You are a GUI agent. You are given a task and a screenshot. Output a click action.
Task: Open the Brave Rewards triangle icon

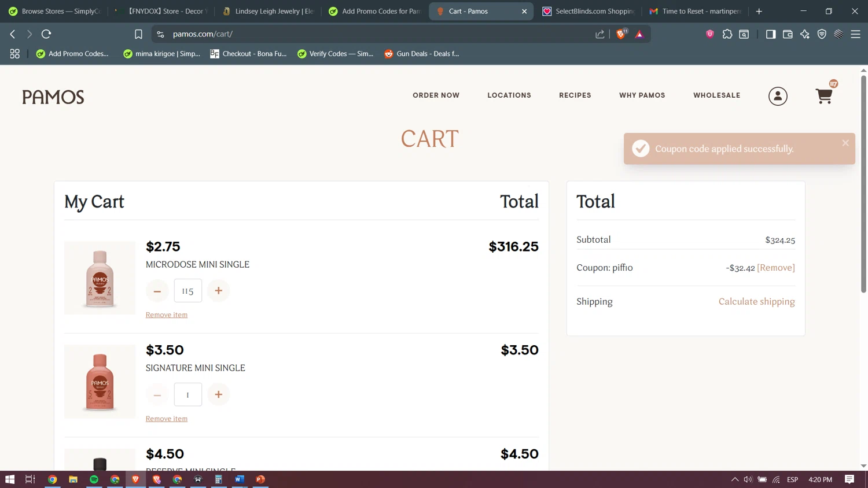pyautogui.click(x=639, y=34)
